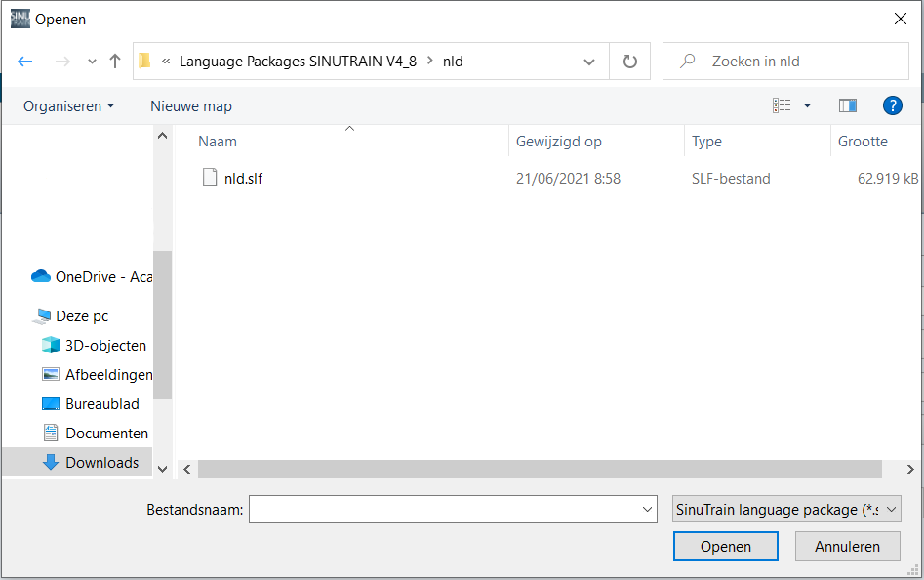Click the Forward navigation arrow
The image size is (924, 580).
pyautogui.click(x=62, y=62)
